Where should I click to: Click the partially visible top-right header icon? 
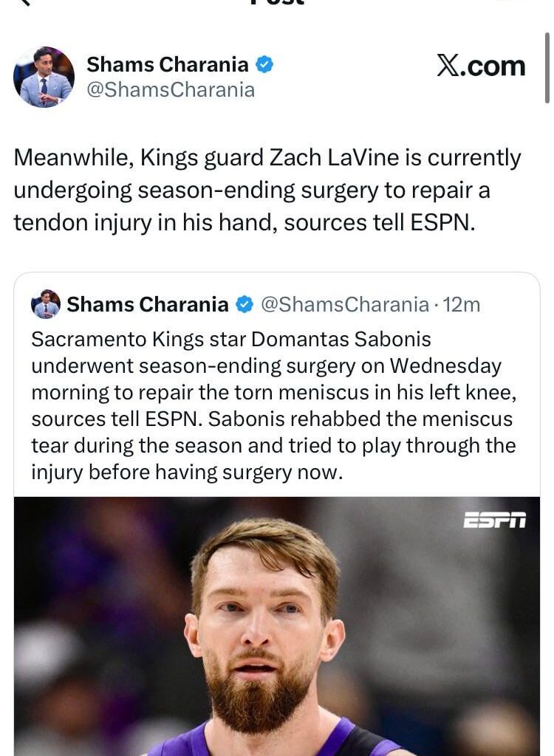coord(510,2)
